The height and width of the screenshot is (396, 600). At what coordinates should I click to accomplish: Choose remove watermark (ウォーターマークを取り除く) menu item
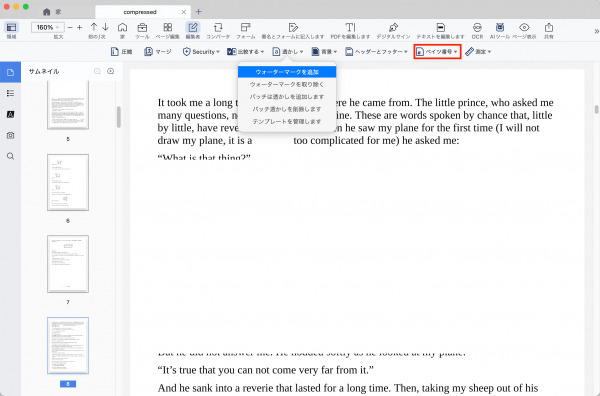287,84
